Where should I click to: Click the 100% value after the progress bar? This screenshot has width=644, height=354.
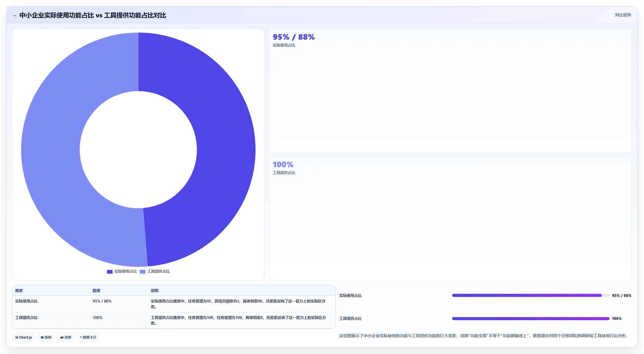click(x=617, y=319)
